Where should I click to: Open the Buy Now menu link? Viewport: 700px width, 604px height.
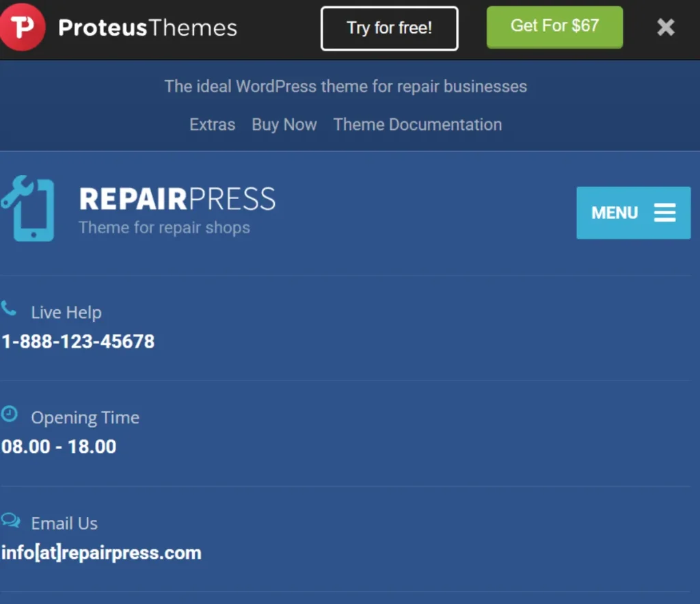point(284,124)
